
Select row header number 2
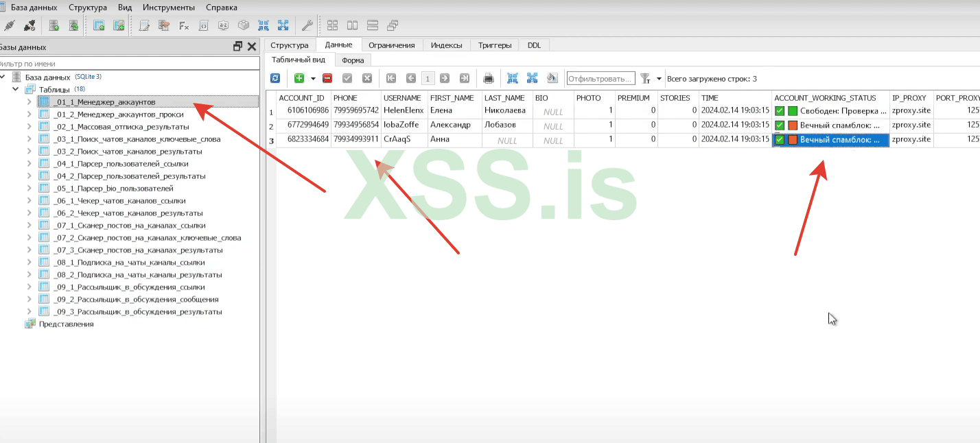pyautogui.click(x=270, y=126)
